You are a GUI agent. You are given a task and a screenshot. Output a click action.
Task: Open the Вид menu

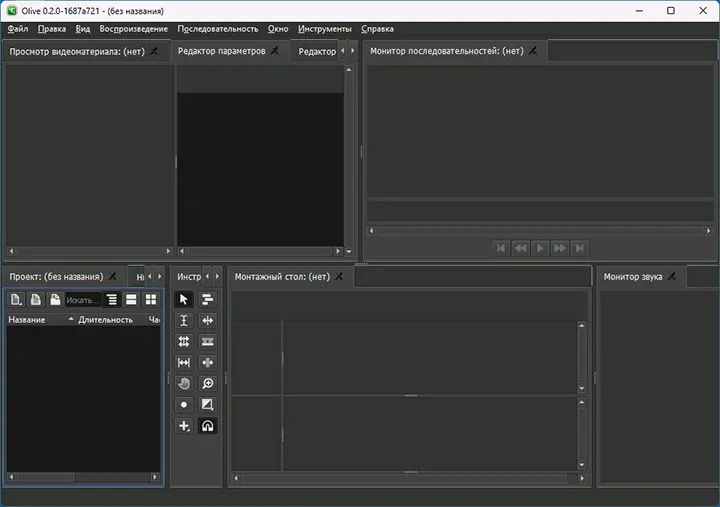(83, 29)
